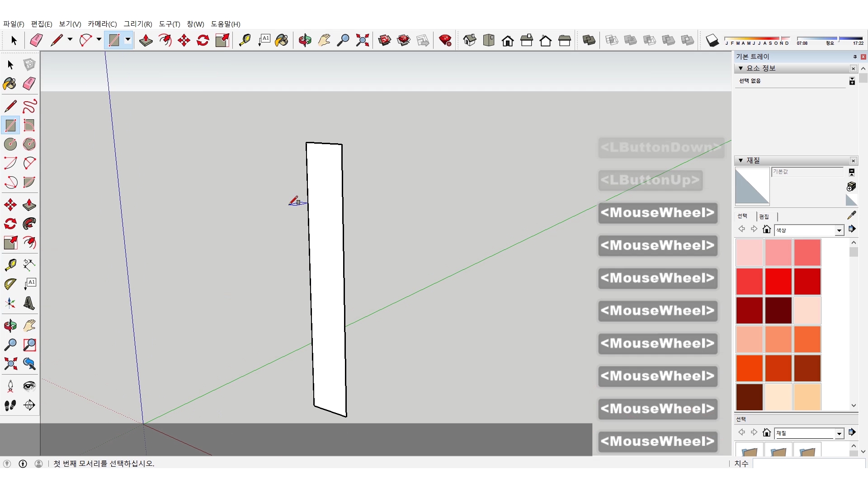Switch to the 편집 tab in materials
This screenshot has height=488, width=868.
coord(764,217)
